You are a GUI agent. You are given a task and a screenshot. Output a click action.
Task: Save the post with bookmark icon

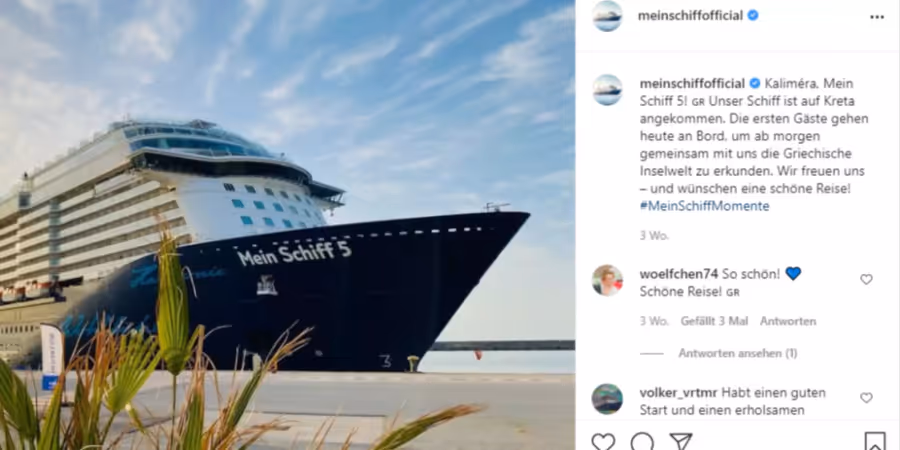tap(875, 441)
